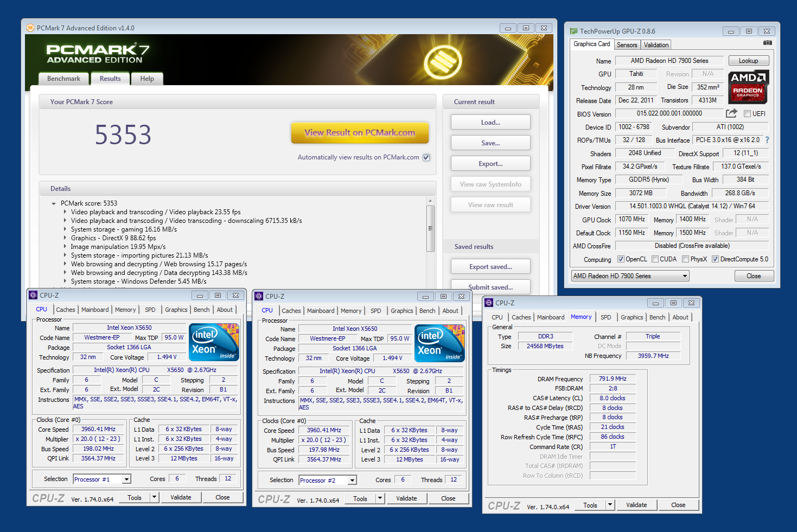The width and height of the screenshot is (797, 532).
Task: Switch to the Sensors tab in GPU-Z
Action: (627, 45)
